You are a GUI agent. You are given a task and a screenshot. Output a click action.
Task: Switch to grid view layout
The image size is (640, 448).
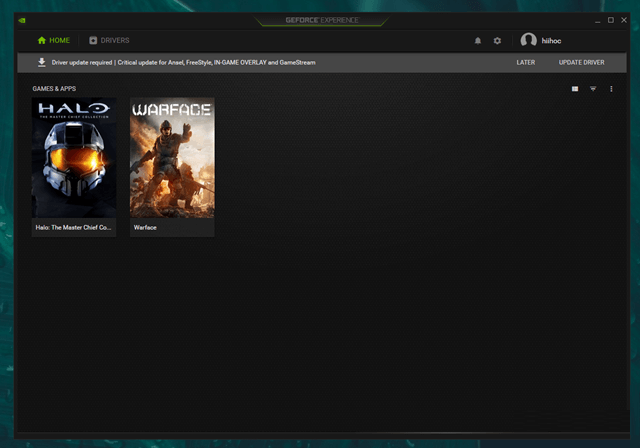coord(575,89)
